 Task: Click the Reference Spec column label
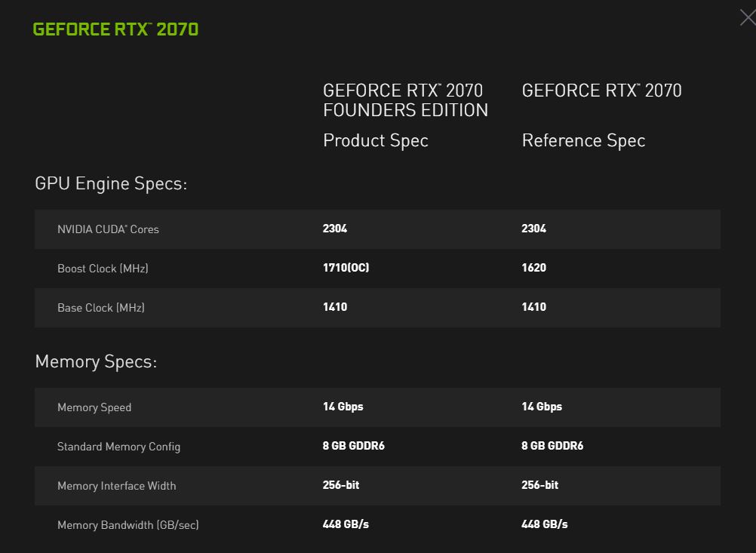click(583, 140)
